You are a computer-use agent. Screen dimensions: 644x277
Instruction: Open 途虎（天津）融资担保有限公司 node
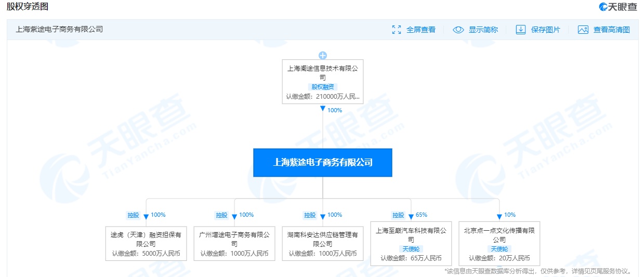tap(146, 243)
